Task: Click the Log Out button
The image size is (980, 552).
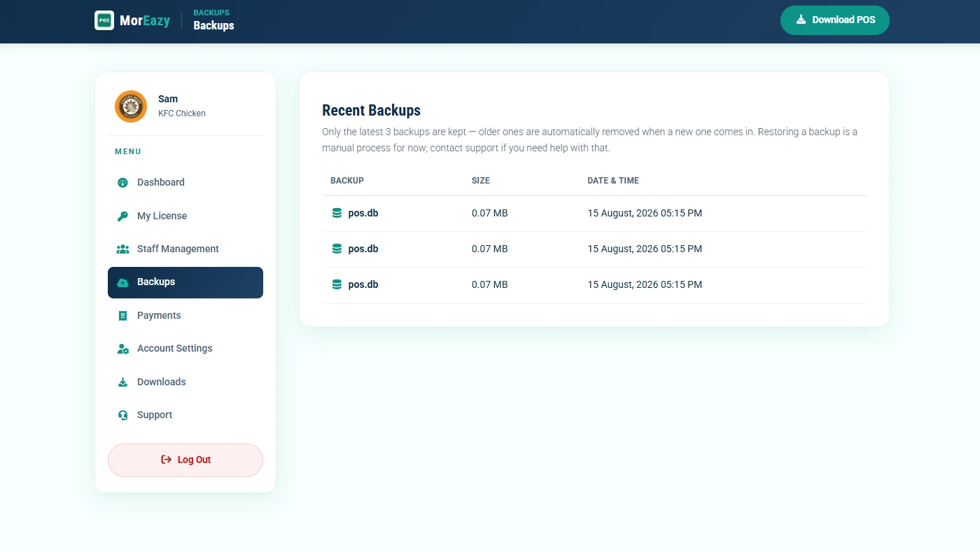Action: coord(185,460)
